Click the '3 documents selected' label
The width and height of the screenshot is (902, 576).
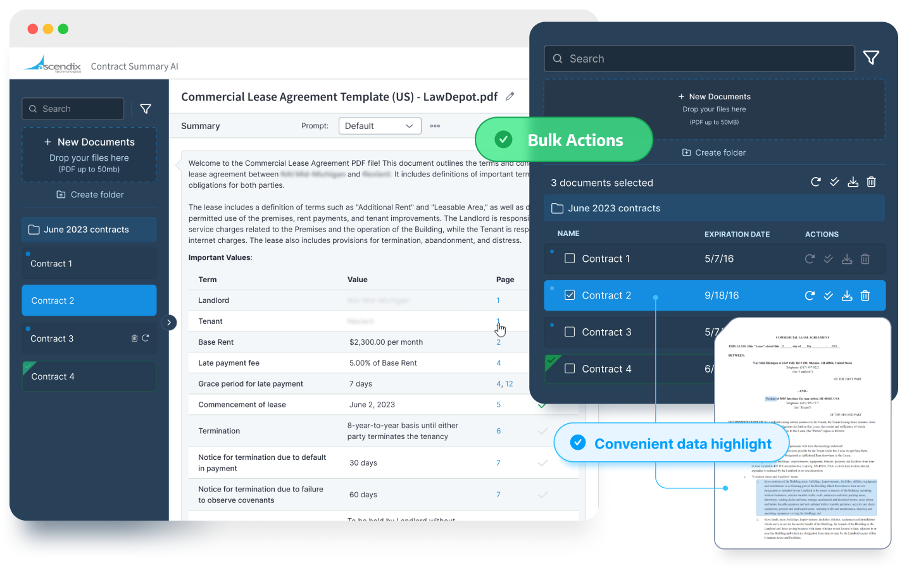coord(602,182)
